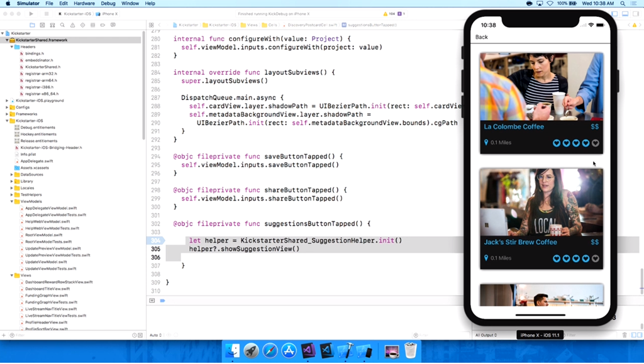
Task: Toggle console pane visibility
Action: point(640,335)
